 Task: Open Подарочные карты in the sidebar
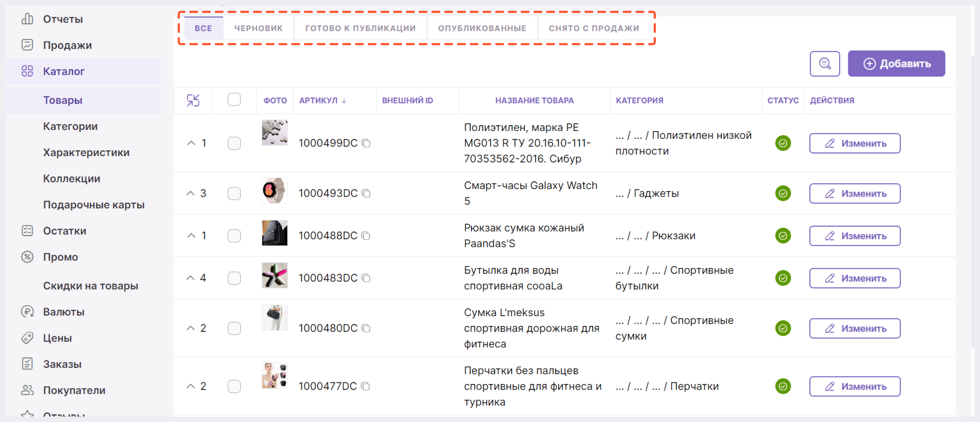pyautogui.click(x=94, y=205)
